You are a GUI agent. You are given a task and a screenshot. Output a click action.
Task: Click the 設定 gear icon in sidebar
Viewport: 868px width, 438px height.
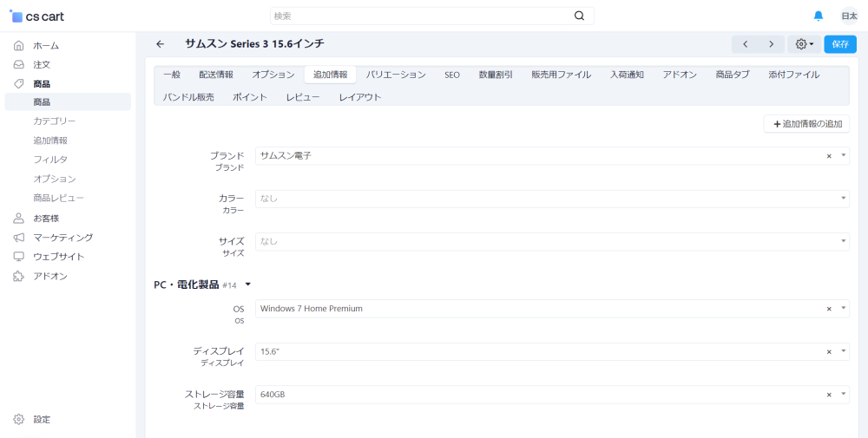point(19,419)
